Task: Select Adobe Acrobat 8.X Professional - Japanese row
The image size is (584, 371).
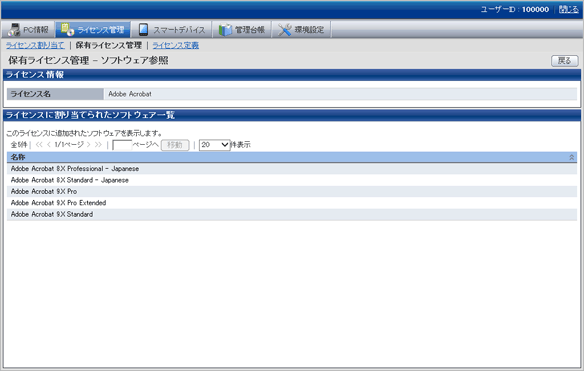Action: point(292,169)
